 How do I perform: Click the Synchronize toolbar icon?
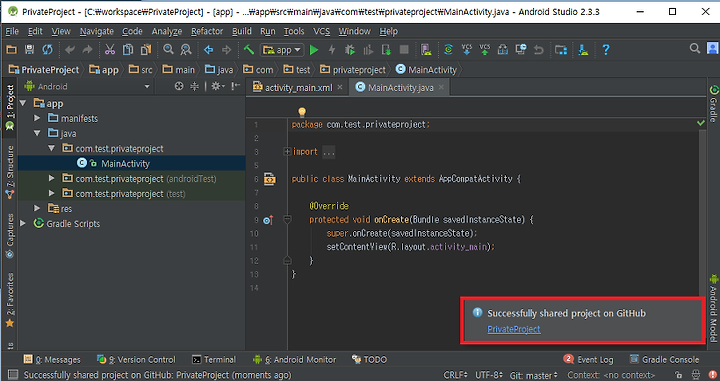tap(47, 50)
